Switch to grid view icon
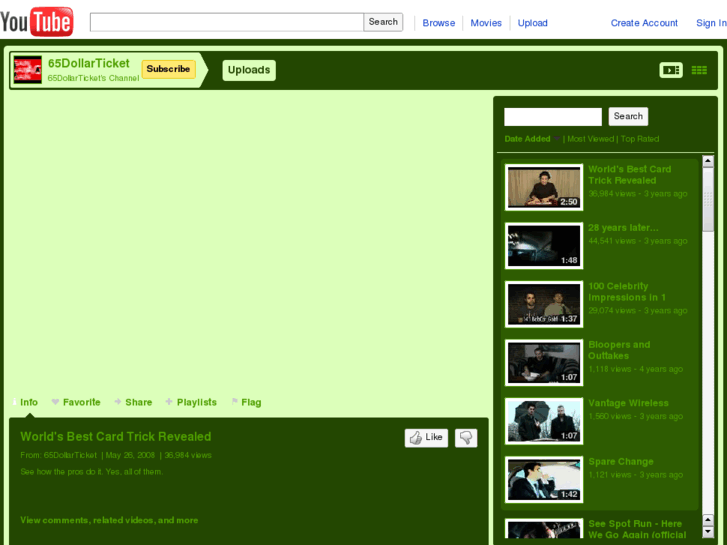 [699, 70]
